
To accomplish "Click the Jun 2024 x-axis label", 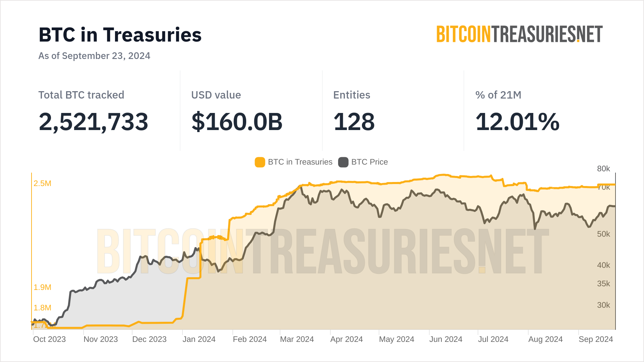I will tap(446, 339).
